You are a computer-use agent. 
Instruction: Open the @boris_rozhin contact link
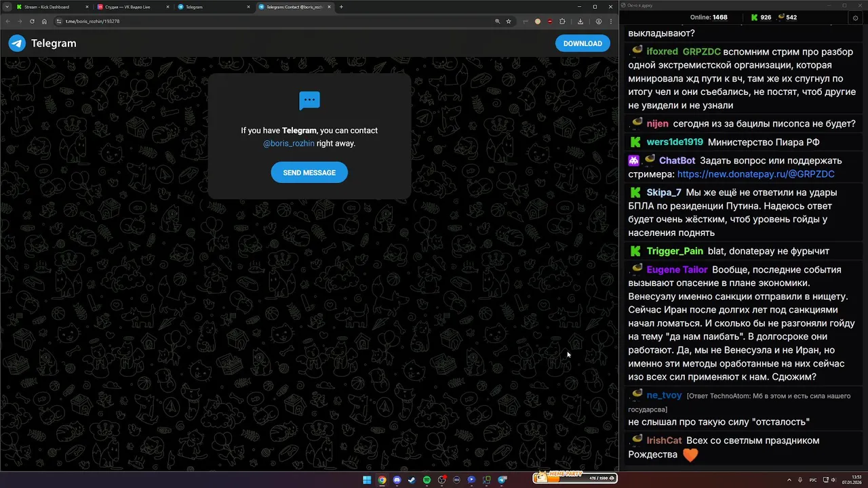[289, 144]
